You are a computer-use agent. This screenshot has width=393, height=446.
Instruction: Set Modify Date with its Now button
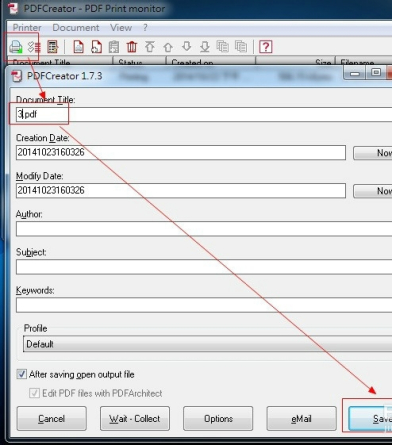[373, 191]
